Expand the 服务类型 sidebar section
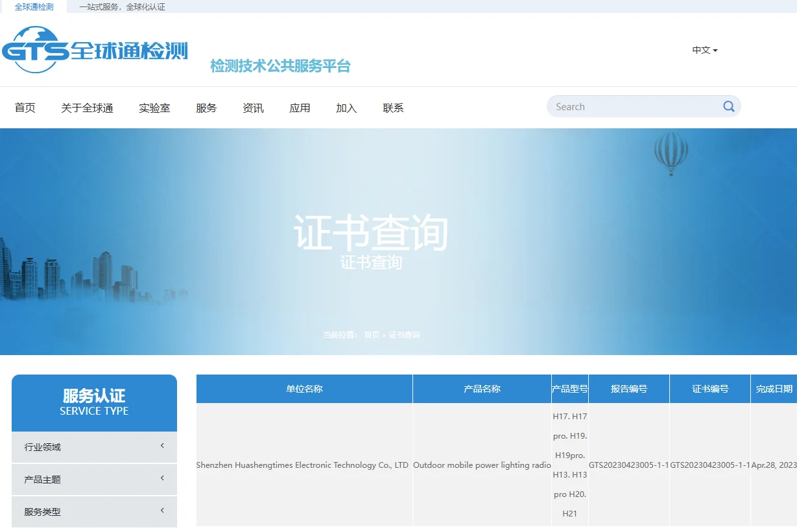This screenshot has width=797, height=532. tap(94, 511)
